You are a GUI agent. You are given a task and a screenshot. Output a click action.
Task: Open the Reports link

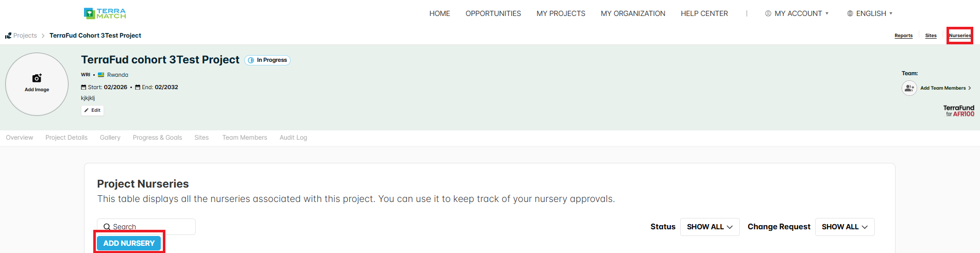(x=903, y=36)
